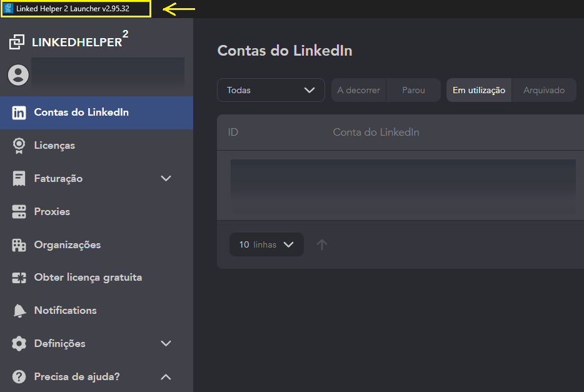Screen dimensions: 584x392
Task: Open the 'Todas' filter dropdown
Action: coord(271,90)
